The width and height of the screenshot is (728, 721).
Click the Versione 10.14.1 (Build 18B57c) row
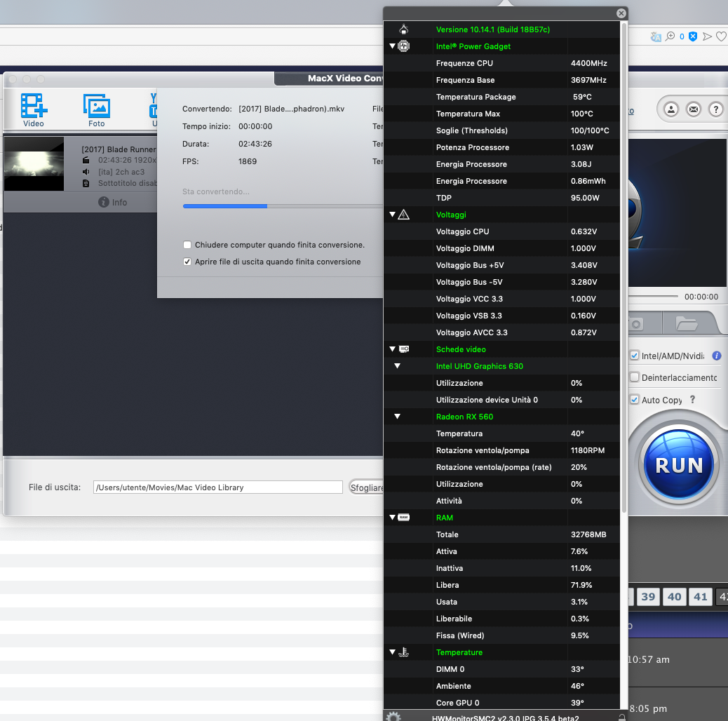(x=501, y=29)
